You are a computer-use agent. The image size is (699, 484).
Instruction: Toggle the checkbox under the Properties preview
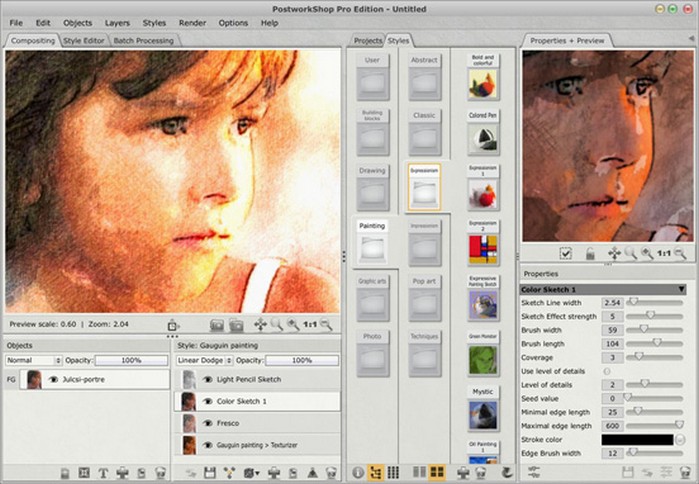(x=565, y=254)
